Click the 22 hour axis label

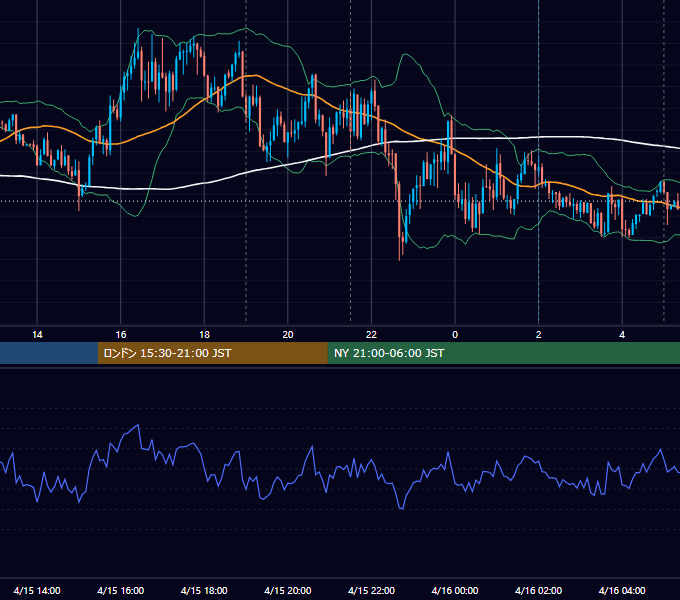click(371, 335)
